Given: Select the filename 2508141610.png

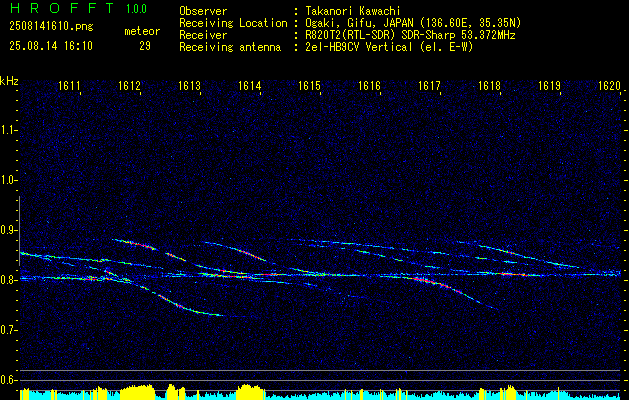Looking at the screenshot, I should [51, 27].
